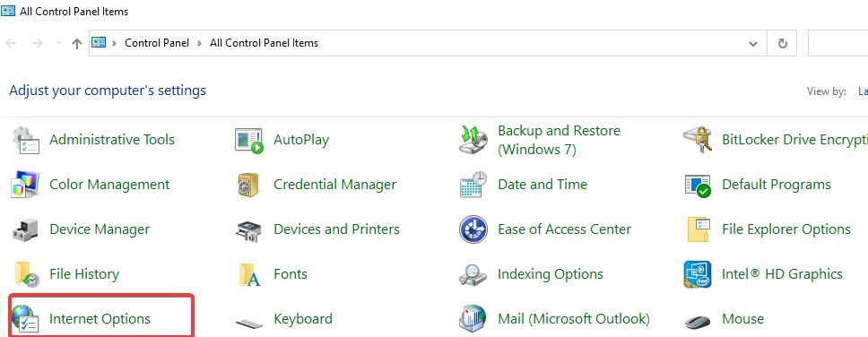
Task: Open the Color Management link
Action: point(109,185)
